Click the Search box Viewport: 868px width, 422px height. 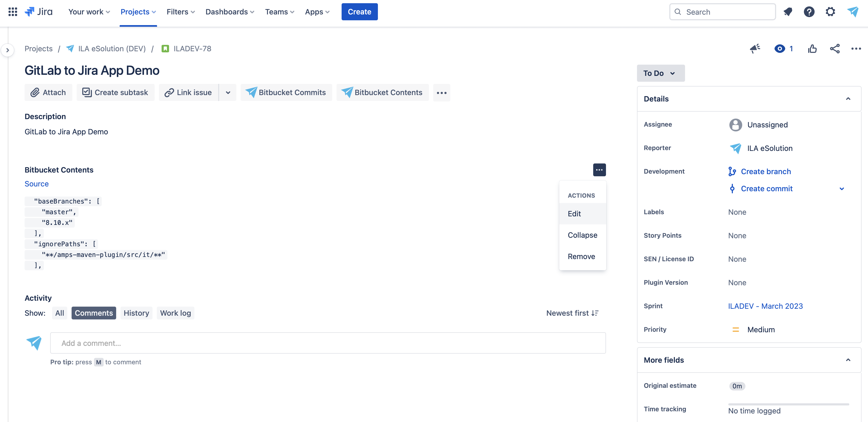[x=722, y=12]
